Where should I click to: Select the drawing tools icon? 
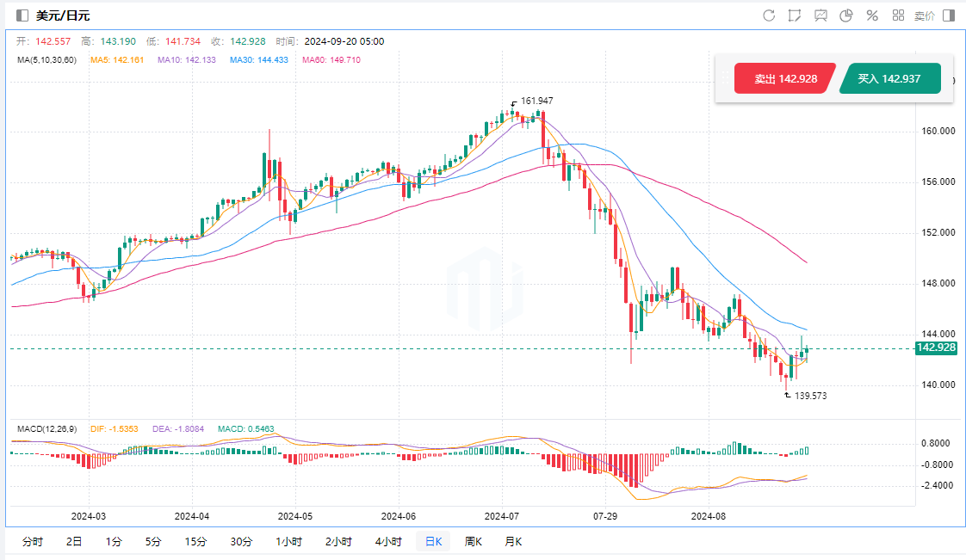point(794,15)
